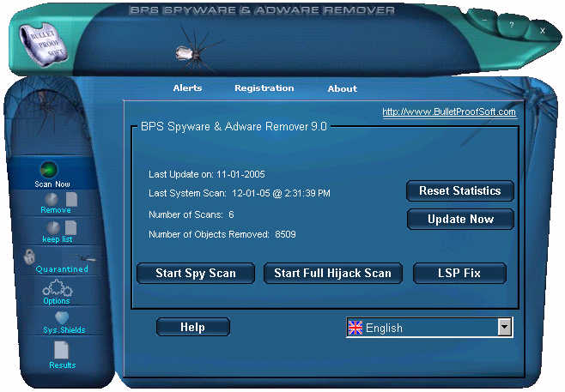This screenshot has height=392, width=565.
Task: Start Full Hijack Scan
Action: pyautogui.click(x=332, y=274)
